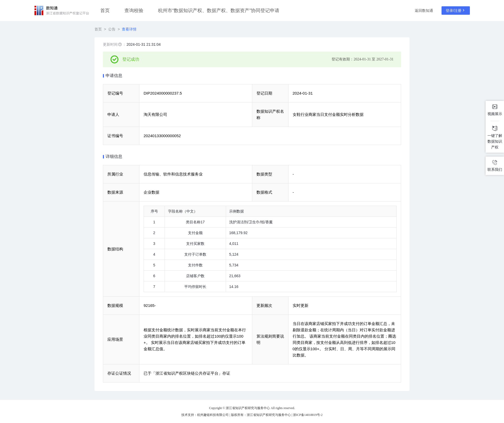Screen dimensions: 504x423
Task: Open 一键了解数据知识产权 guide icon
Action: click(495, 128)
